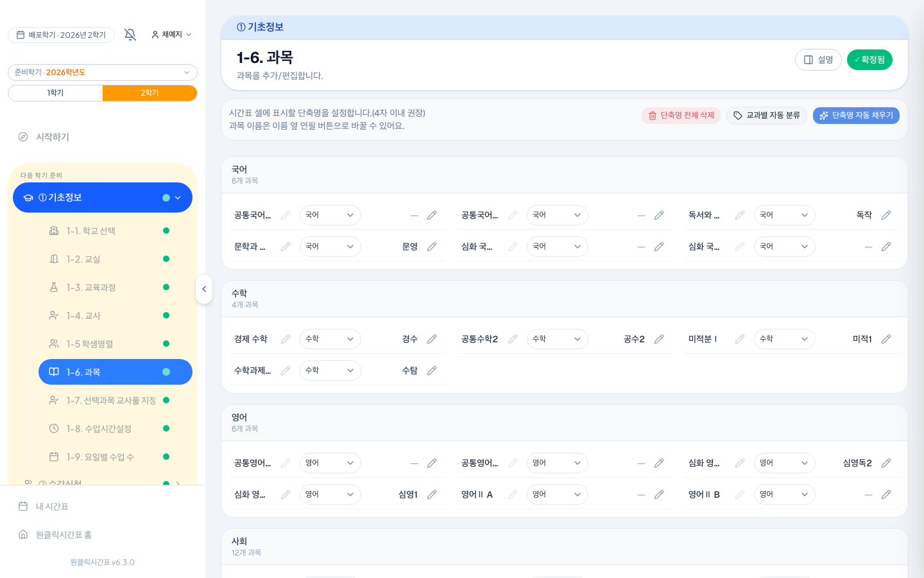
Task: Click the pencil icon next to 경제 수학
Action: click(286, 339)
